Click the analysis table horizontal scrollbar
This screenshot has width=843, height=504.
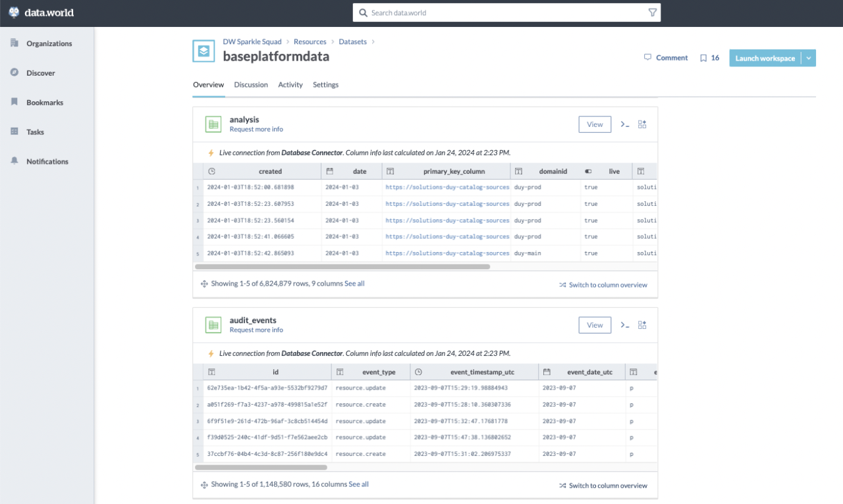pos(342,266)
